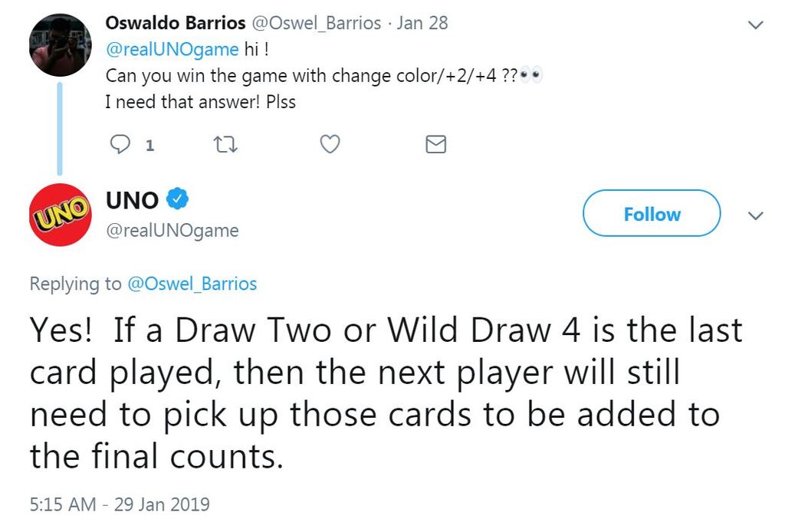This screenshot has height=532, width=785.
Task: Toggle retweet on Oswaldo's post
Action: pos(225,144)
